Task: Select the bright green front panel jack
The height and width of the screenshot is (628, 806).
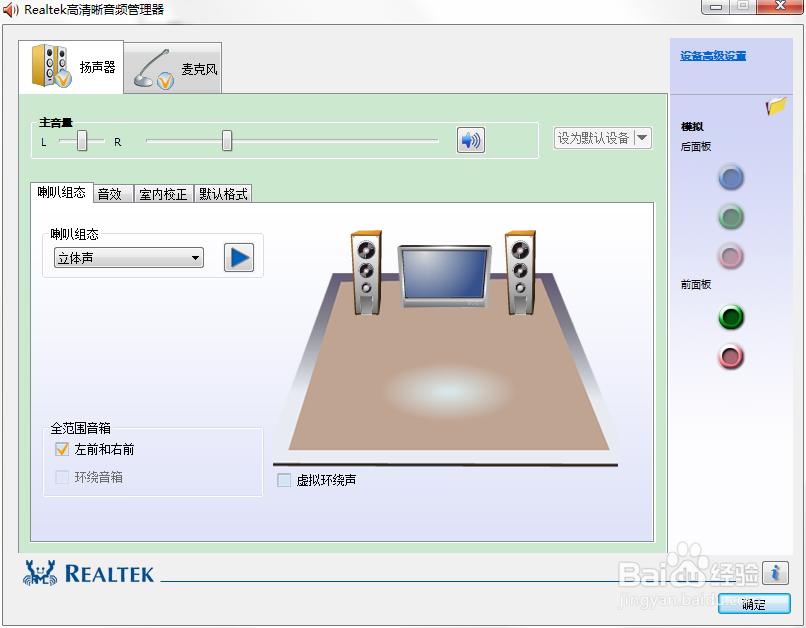Action: (x=730, y=317)
